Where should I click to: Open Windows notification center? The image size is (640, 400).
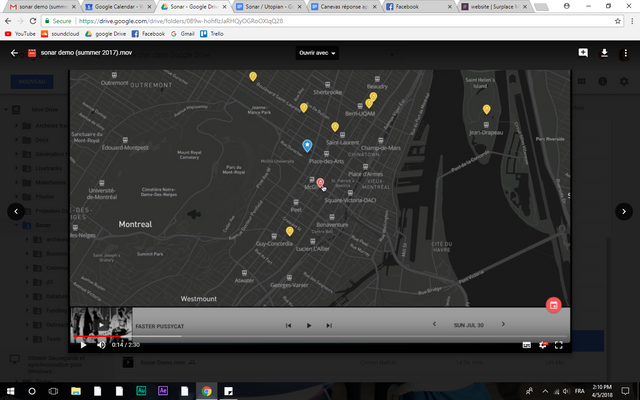[x=625, y=391]
